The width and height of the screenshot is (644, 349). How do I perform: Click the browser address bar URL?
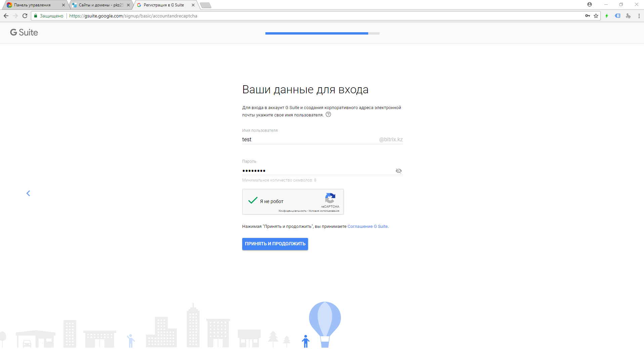pyautogui.click(x=133, y=16)
